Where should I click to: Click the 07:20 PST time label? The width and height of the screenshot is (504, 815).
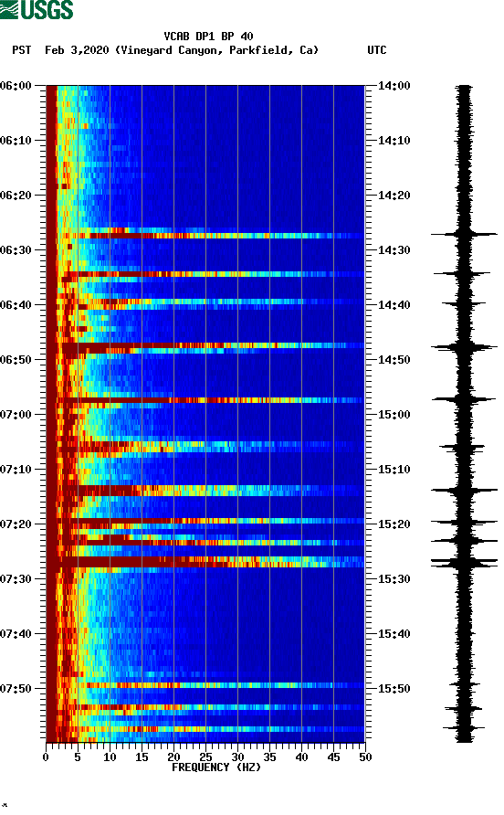(16, 524)
